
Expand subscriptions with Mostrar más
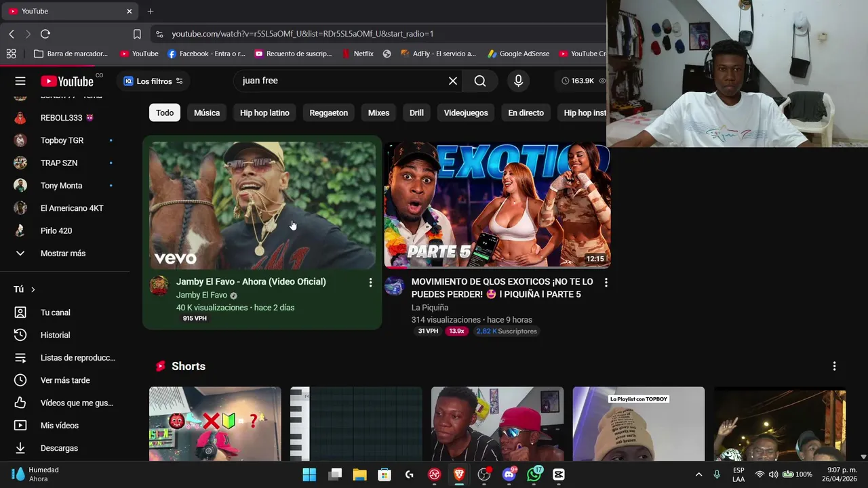(64, 253)
